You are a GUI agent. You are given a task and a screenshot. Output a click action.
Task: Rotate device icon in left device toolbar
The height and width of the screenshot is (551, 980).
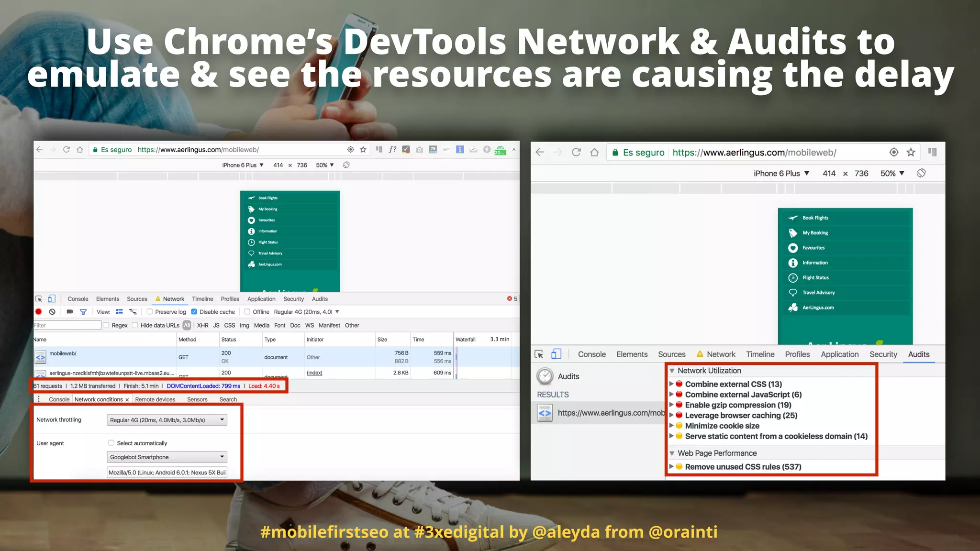pyautogui.click(x=346, y=165)
